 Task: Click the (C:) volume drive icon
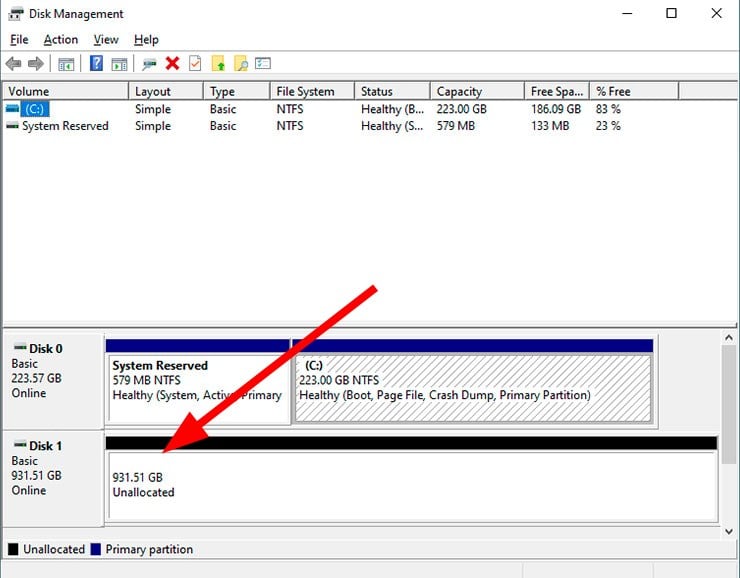pos(12,109)
